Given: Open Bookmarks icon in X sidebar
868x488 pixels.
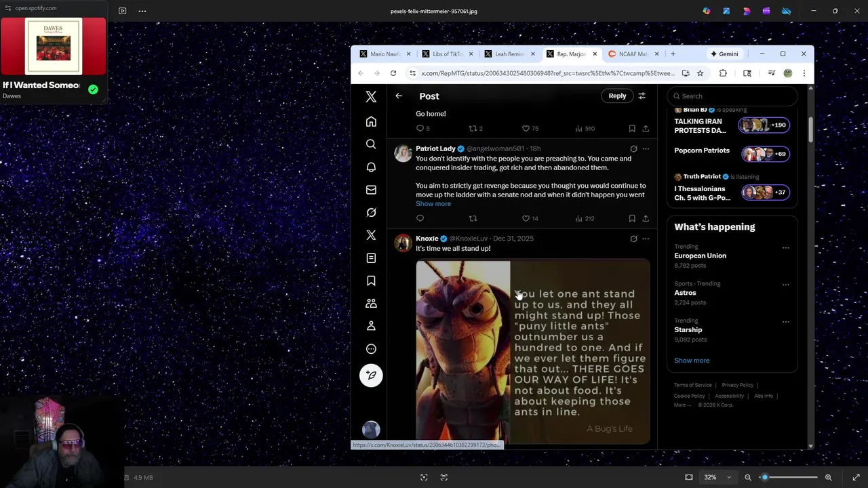Looking at the screenshot, I should click(x=371, y=281).
